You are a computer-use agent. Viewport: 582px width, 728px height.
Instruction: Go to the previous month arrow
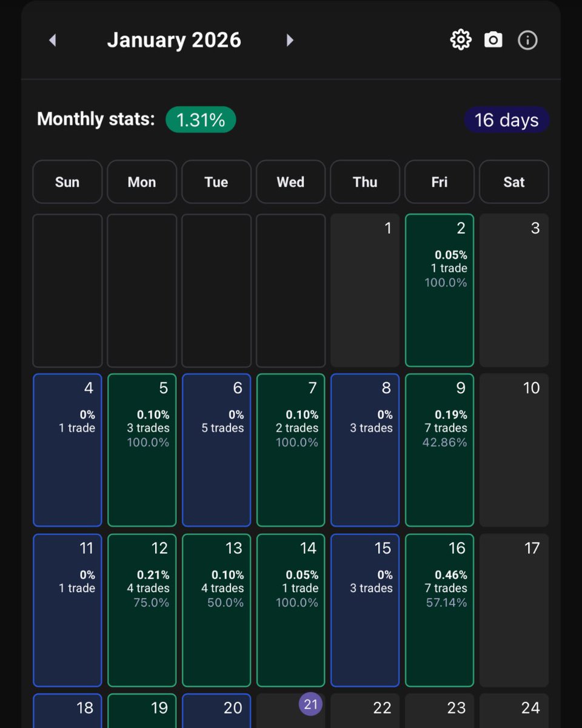click(53, 40)
